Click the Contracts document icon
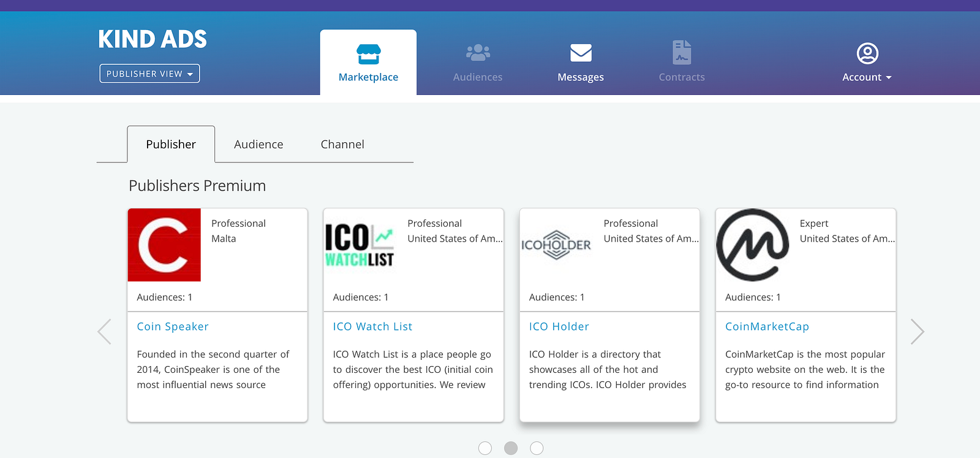The width and height of the screenshot is (980, 458). (x=682, y=53)
